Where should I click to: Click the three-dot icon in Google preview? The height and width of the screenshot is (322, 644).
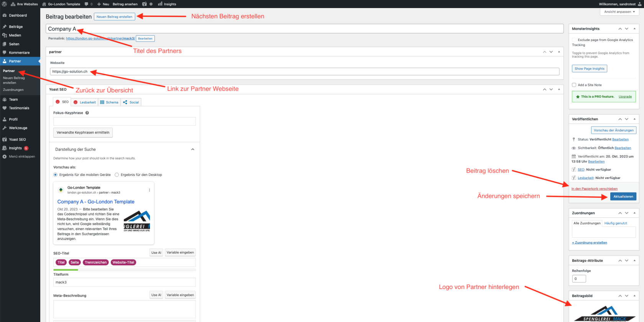149,190
